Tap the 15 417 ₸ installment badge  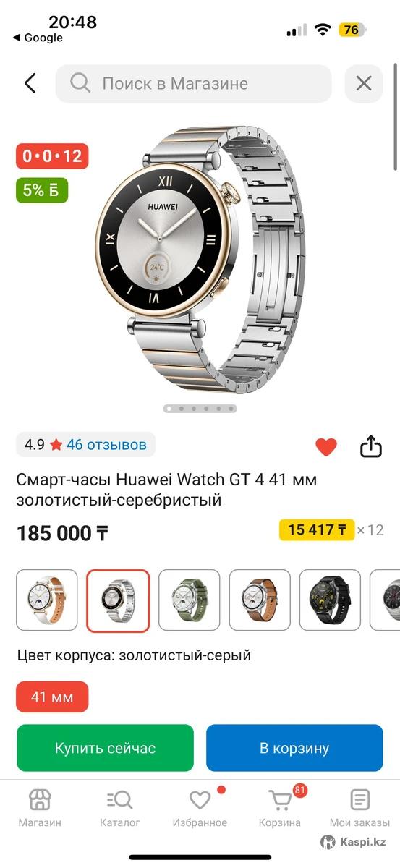[317, 529]
